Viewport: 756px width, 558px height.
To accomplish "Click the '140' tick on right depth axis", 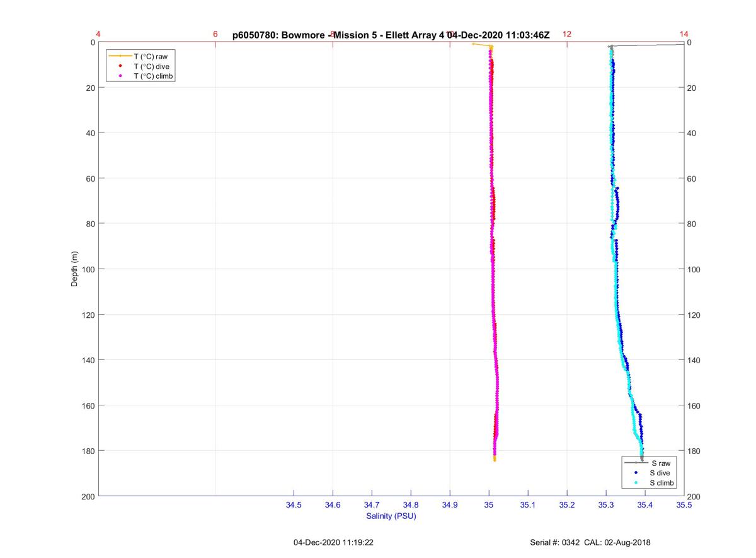I will 695,360.
